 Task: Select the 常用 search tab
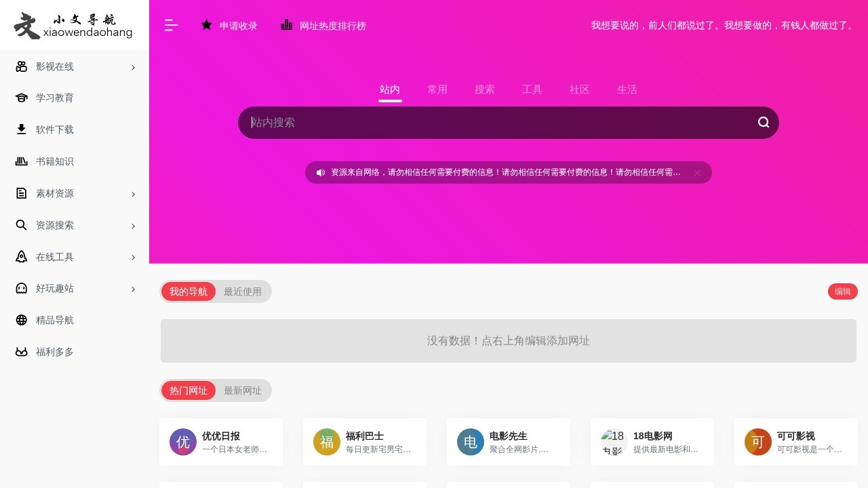click(437, 89)
